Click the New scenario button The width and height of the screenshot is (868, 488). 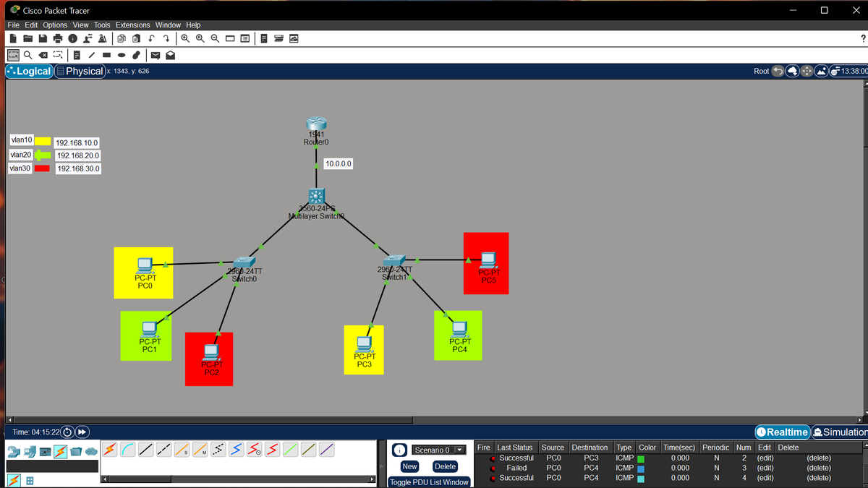click(409, 467)
